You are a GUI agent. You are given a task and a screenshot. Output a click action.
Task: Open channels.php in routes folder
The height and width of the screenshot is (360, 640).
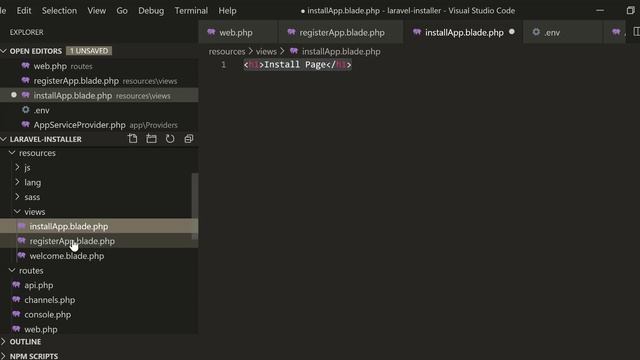[x=99, y=300]
